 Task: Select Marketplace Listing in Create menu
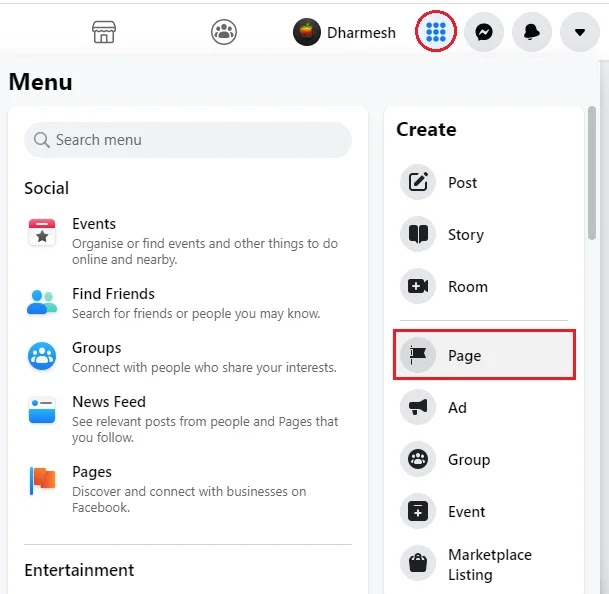pos(484,564)
